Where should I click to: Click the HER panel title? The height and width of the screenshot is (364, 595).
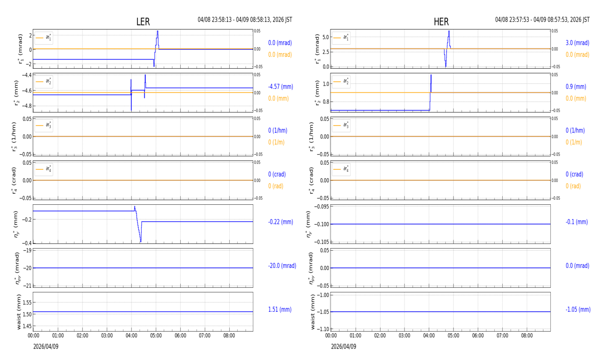point(441,22)
